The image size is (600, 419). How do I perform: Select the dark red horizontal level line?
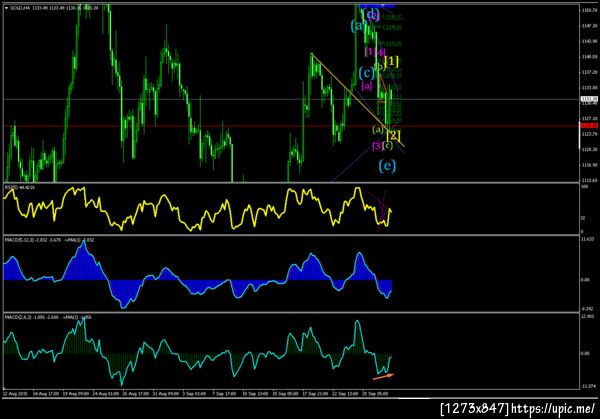coord(291,126)
